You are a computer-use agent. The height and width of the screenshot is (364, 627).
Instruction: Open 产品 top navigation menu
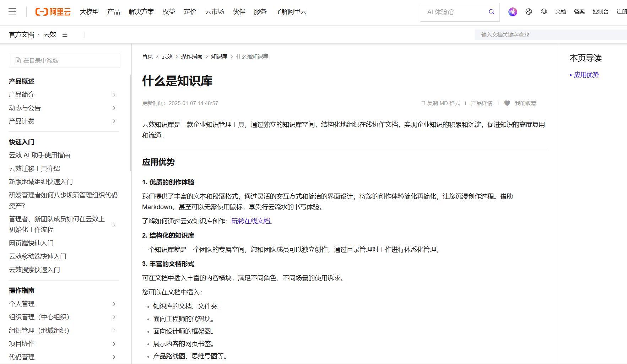click(x=114, y=12)
